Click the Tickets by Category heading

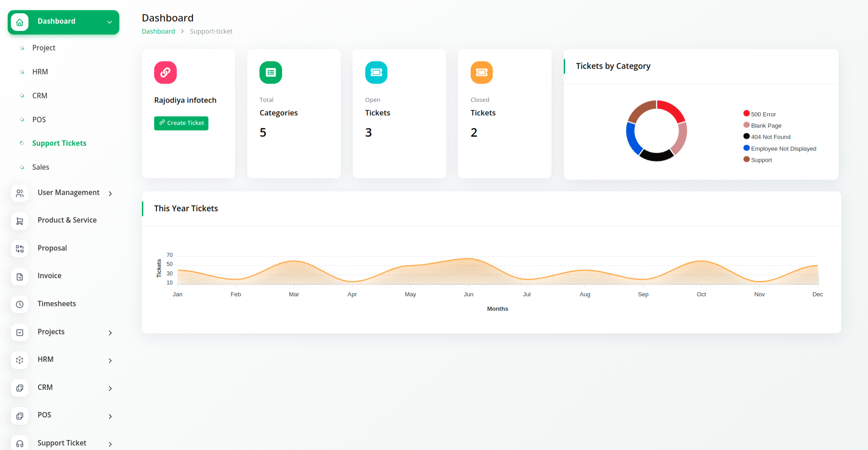613,66
